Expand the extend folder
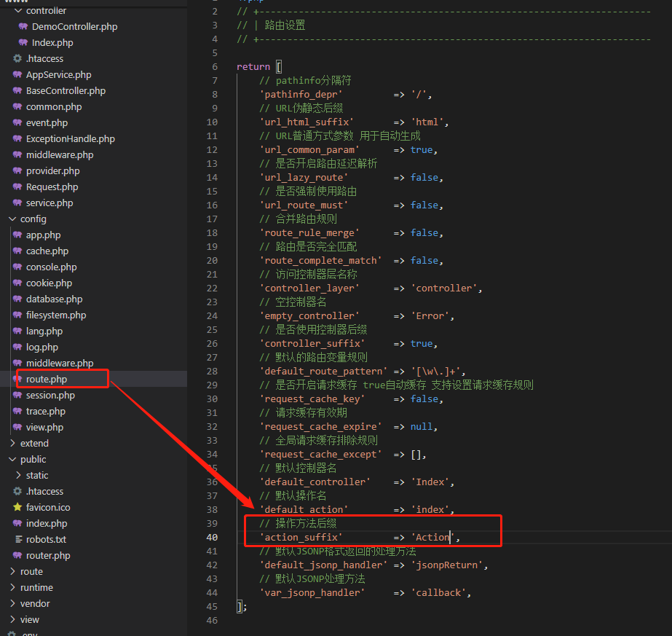 point(12,443)
